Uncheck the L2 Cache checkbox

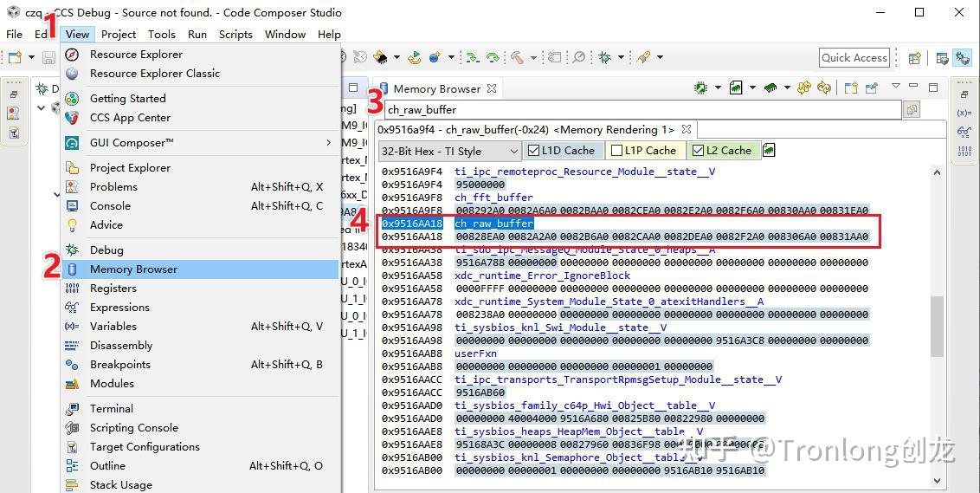coord(698,151)
